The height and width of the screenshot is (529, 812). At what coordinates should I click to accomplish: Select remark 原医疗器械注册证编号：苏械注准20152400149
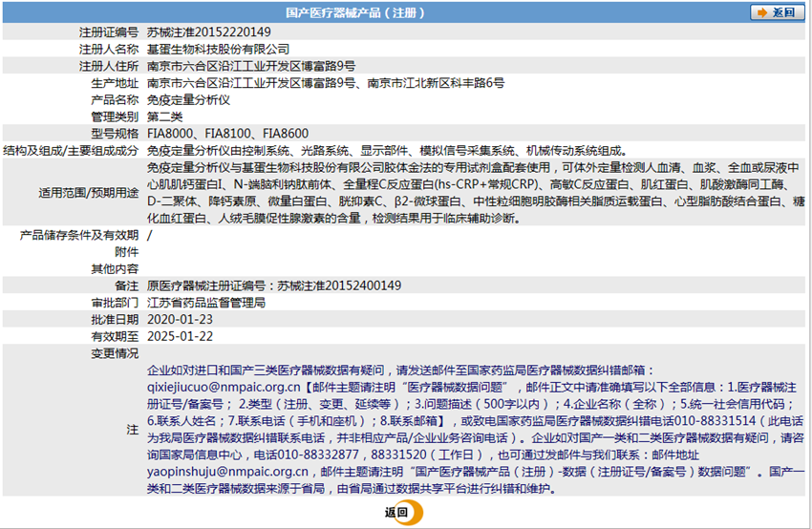274,286
